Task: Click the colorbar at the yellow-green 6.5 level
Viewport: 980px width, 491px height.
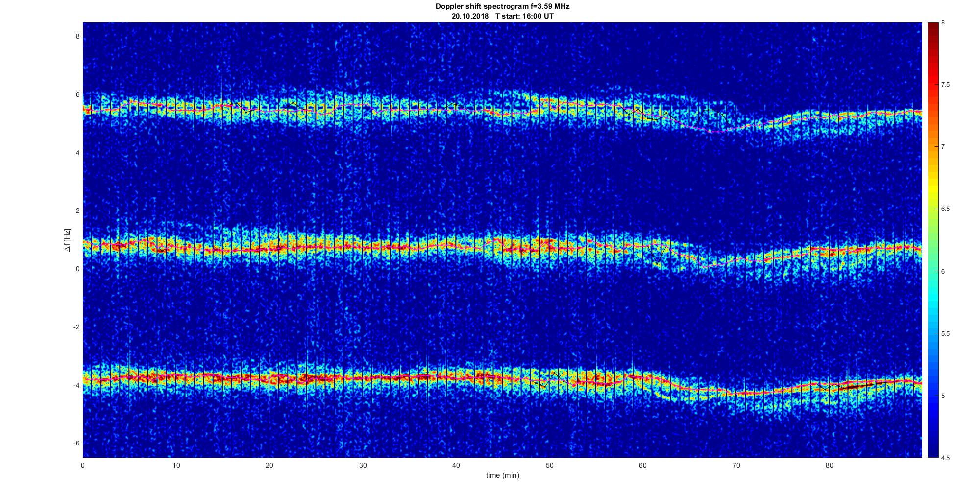Action: (932, 209)
